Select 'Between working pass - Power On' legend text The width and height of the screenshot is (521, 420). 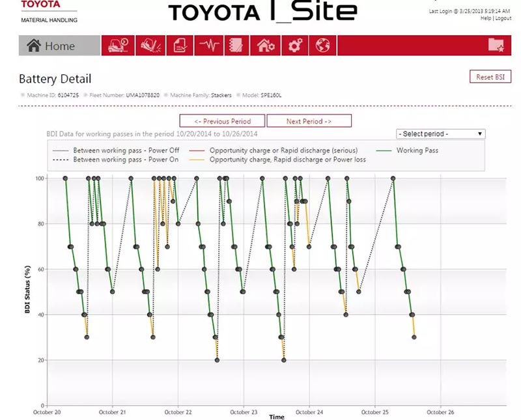coord(126,160)
